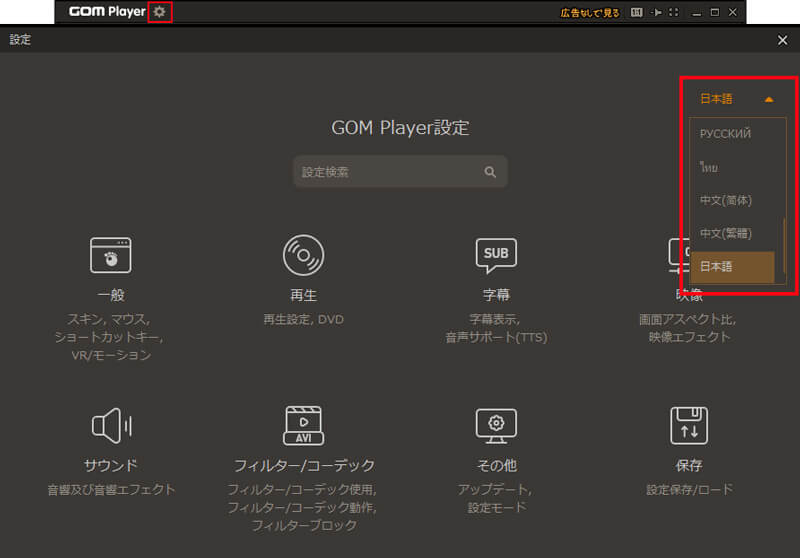Viewport: 800px width, 558px height.
Task: Click フィルターブロック description text
Action: click(304, 525)
